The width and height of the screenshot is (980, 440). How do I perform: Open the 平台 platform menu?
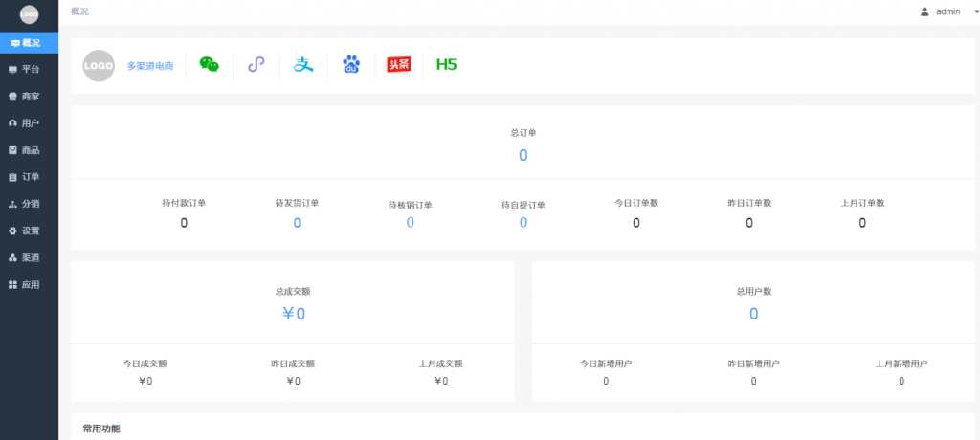click(30, 70)
